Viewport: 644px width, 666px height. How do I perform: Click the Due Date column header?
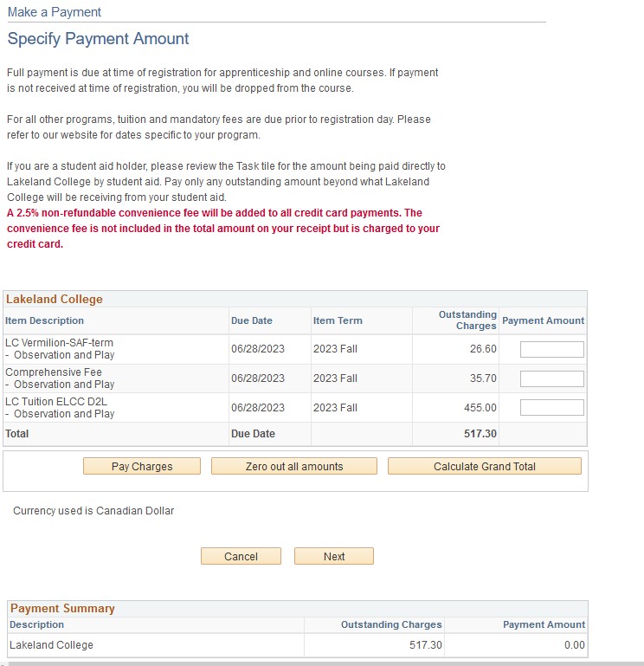tap(251, 320)
